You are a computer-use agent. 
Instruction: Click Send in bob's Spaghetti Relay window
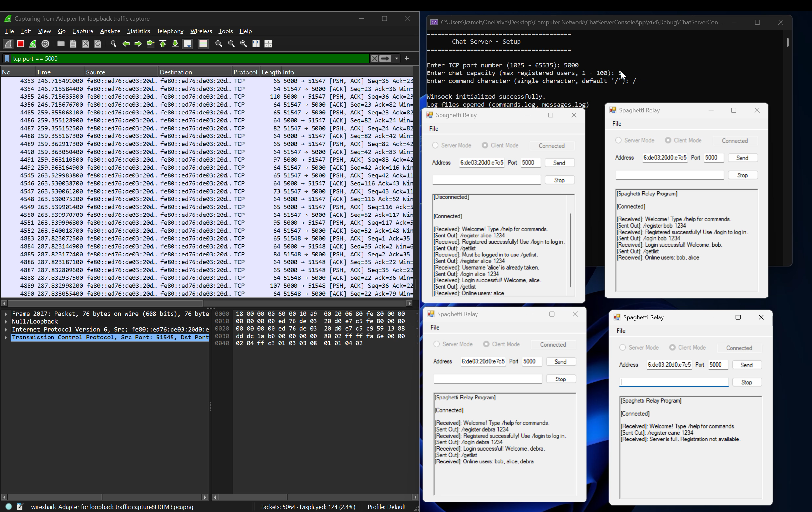tap(742, 158)
